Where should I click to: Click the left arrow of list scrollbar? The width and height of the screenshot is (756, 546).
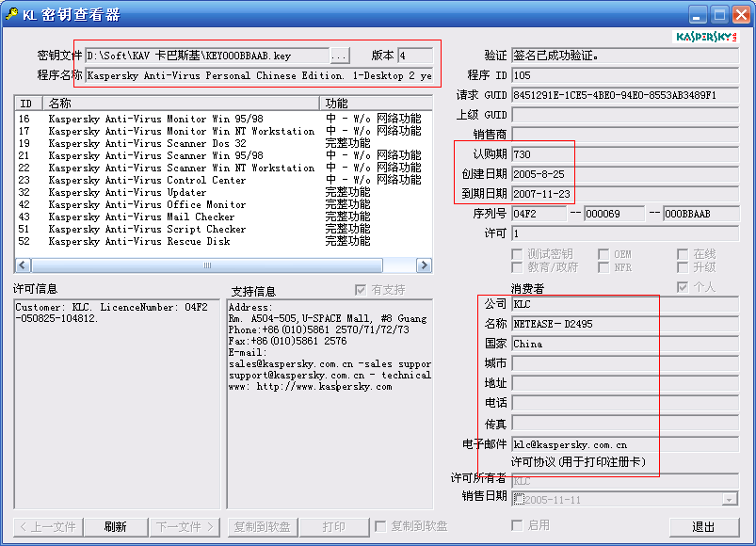24,265
